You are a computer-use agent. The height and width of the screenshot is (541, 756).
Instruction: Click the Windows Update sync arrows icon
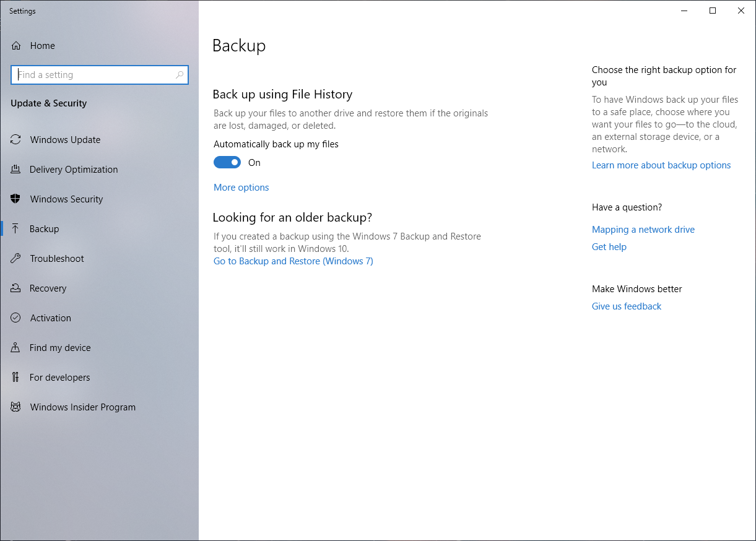coord(16,140)
